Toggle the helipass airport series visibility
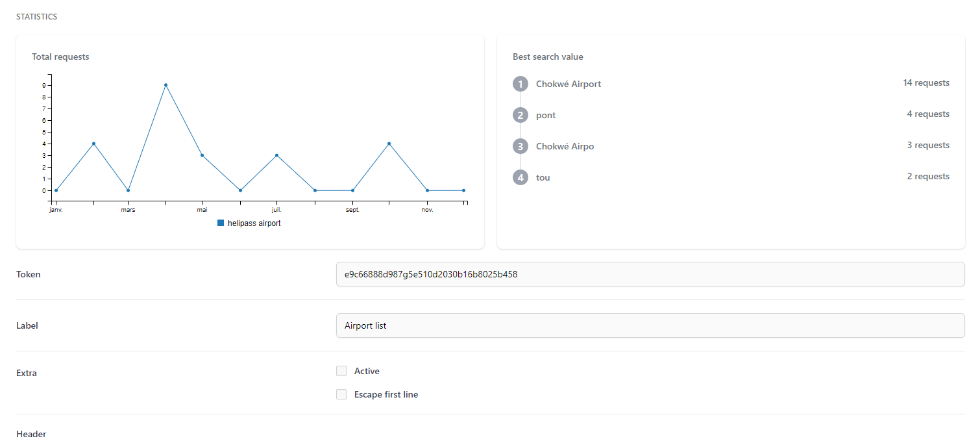The height and width of the screenshot is (443, 980). coord(249,223)
